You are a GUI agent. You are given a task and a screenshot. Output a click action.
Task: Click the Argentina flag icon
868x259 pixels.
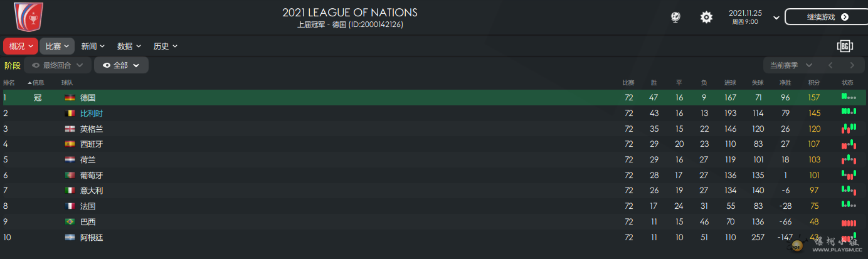70,238
